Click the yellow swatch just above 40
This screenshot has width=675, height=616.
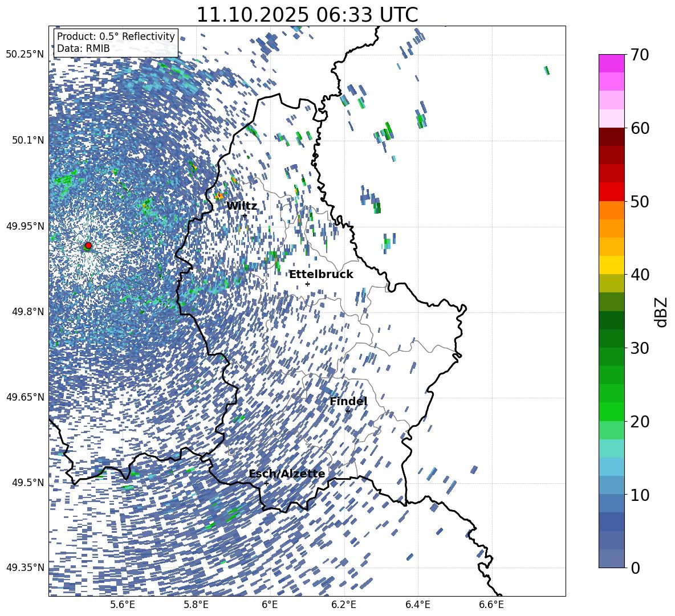click(611, 265)
